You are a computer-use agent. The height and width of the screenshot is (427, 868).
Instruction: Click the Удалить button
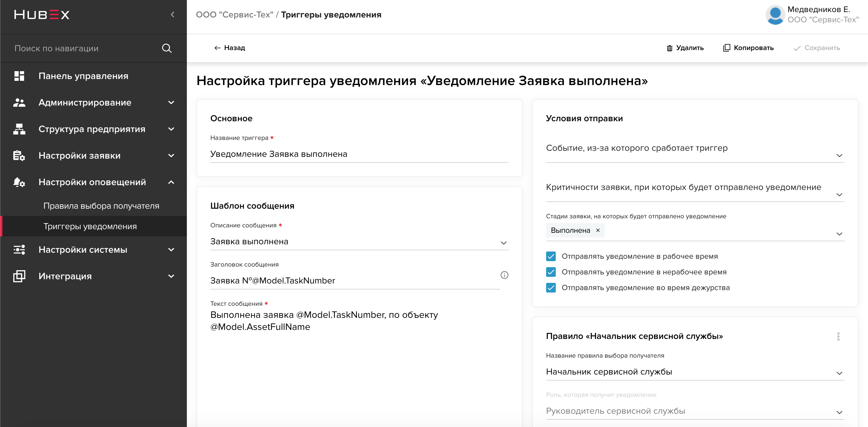(x=685, y=48)
